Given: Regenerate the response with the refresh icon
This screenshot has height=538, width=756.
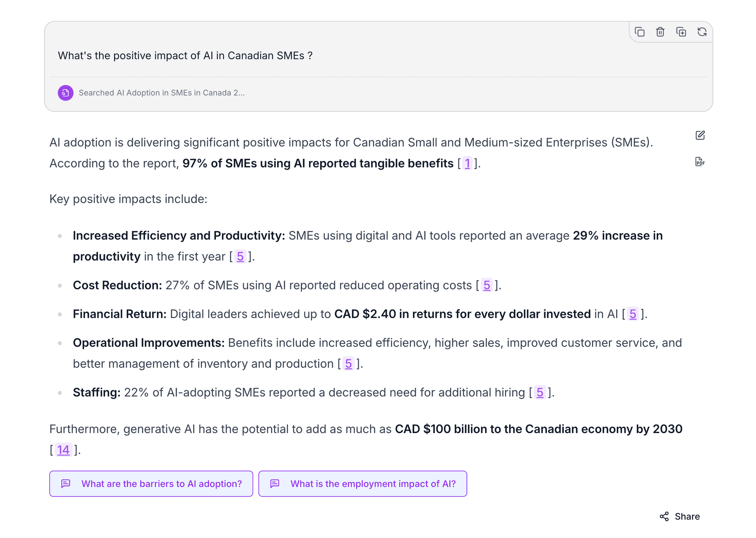Looking at the screenshot, I should 702,32.
